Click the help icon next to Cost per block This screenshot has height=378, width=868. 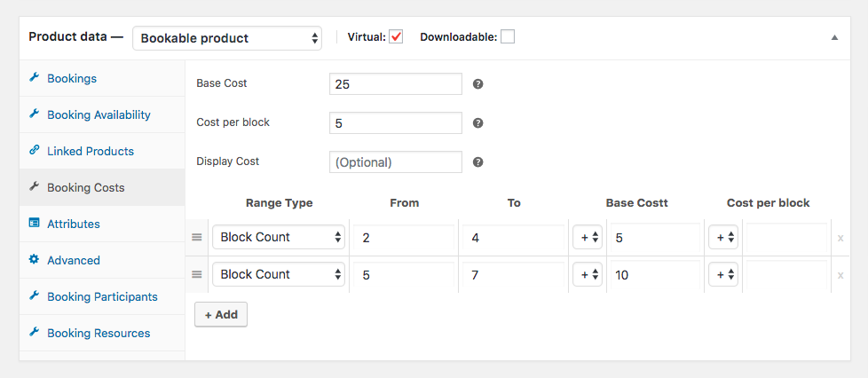click(478, 122)
